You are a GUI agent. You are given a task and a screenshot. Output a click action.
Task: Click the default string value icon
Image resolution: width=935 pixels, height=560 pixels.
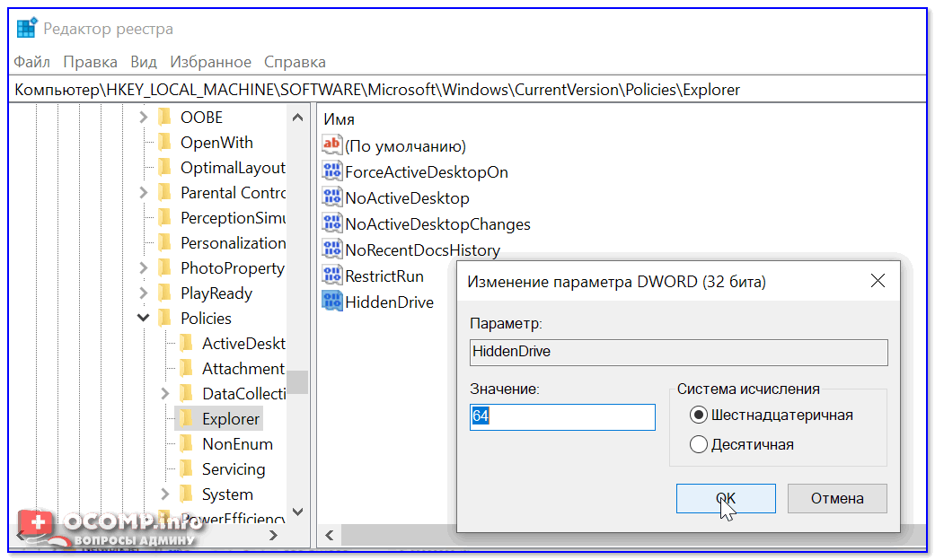(332, 145)
